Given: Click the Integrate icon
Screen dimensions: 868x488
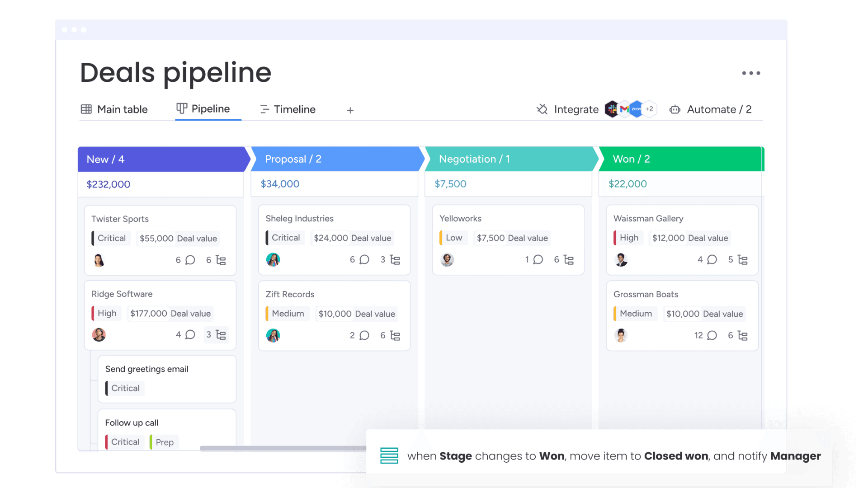Looking at the screenshot, I should [x=542, y=109].
